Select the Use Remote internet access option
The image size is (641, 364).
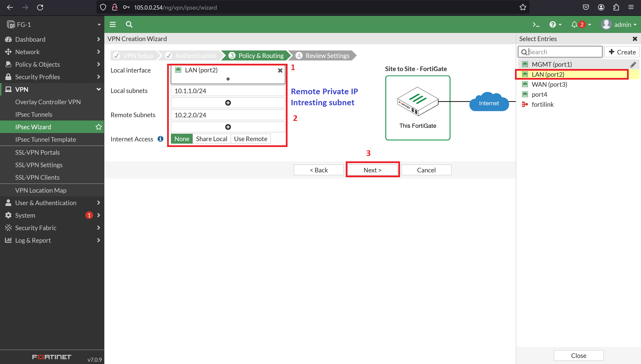tap(251, 139)
